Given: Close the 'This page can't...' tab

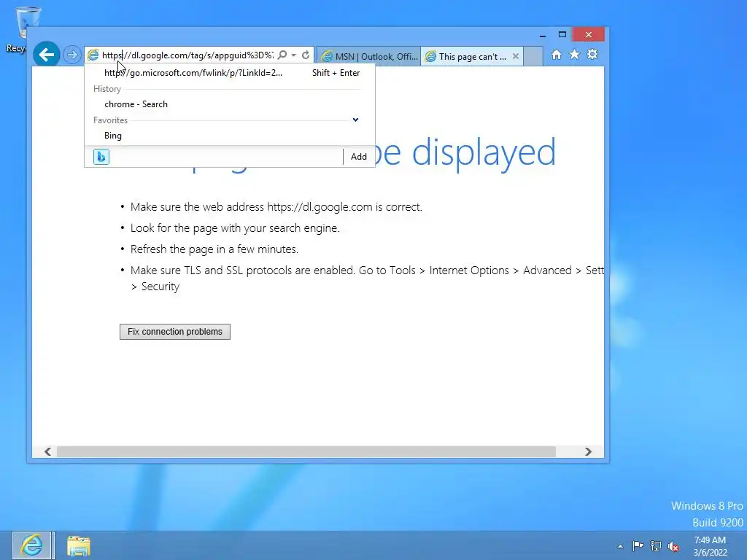Looking at the screenshot, I should (x=516, y=56).
